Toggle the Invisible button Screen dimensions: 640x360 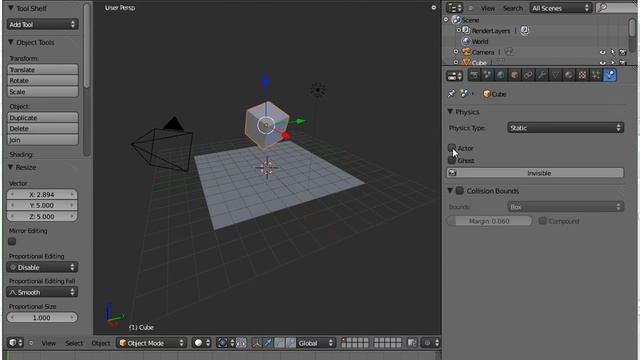click(x=535, y=173)
